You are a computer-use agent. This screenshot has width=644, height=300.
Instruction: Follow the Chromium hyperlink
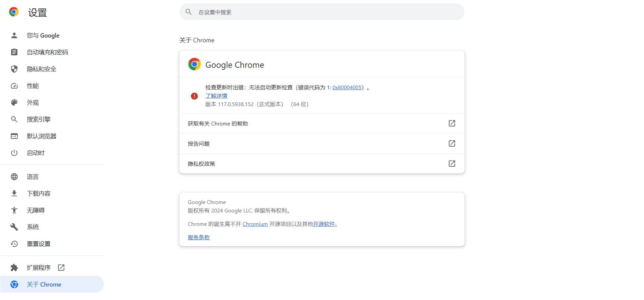255,224
